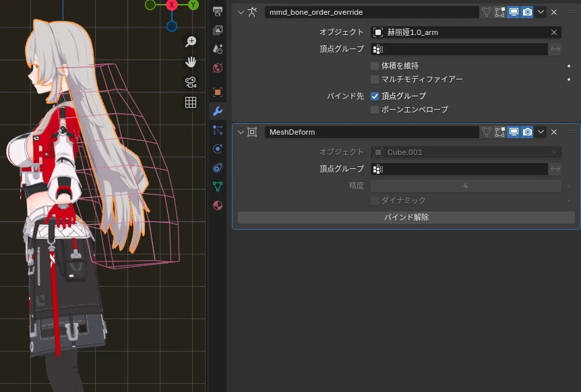Grab the mmd_bone_order_override drag handle

[x=572, y=12]
